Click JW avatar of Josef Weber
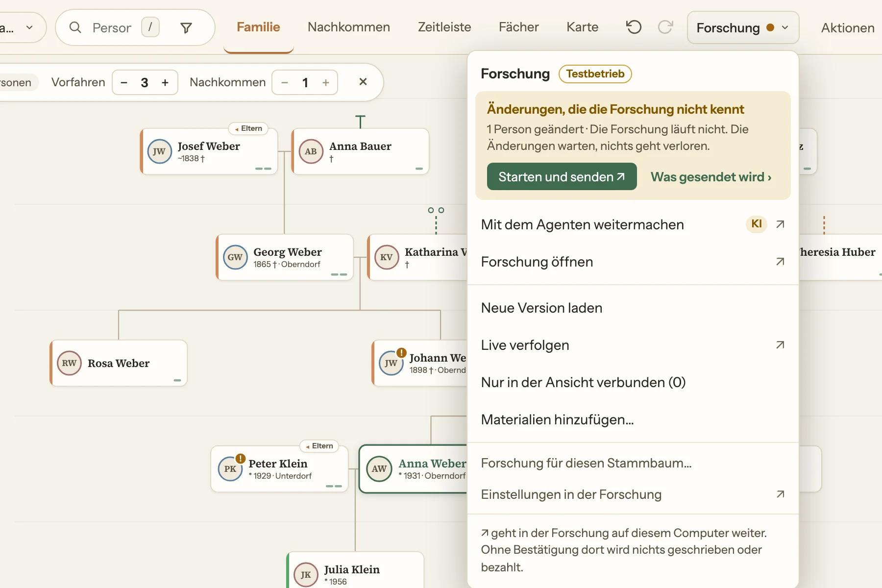Image resolution: width=882 pixels, height=588 pixels. click(159, 151)
